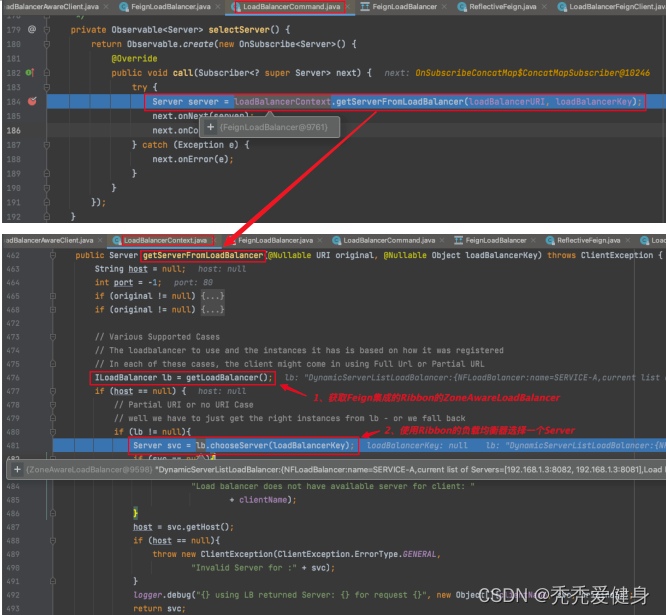The width and height of the screenshot is (666, 615).
Task: Open ReflectiveFeign.java tab in top editor
Action: coord(502,7)
